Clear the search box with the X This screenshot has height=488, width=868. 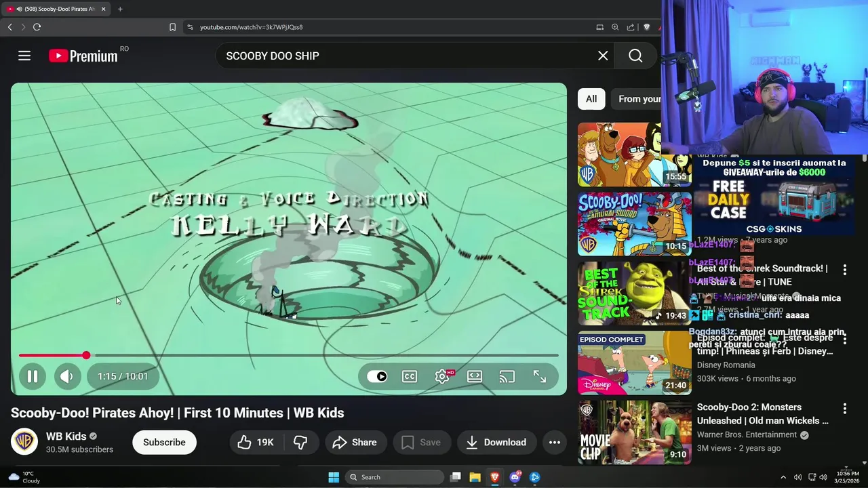[603, 56]
